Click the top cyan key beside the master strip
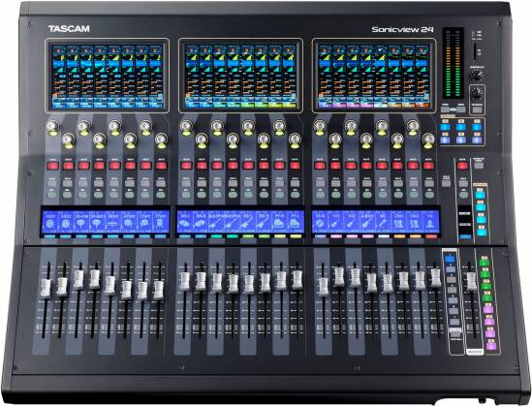The height and width of the screenshot is (407, 532). point(480,195)
